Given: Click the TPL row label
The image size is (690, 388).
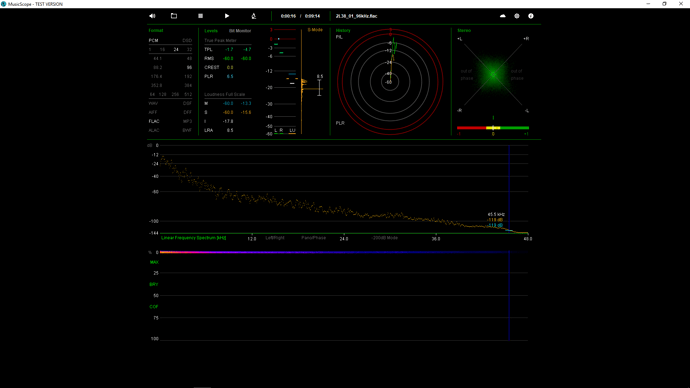Looking at the screenshot, I should pos(208,50).
